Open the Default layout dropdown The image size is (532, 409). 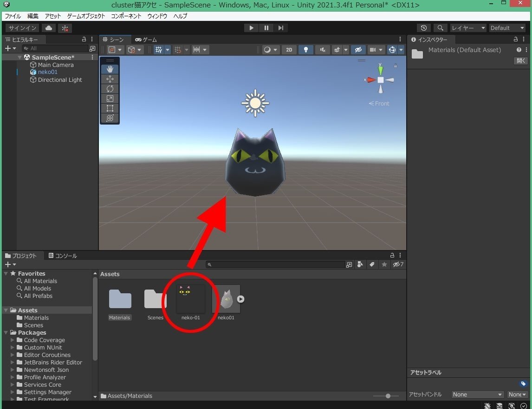(x=507, y=28)
